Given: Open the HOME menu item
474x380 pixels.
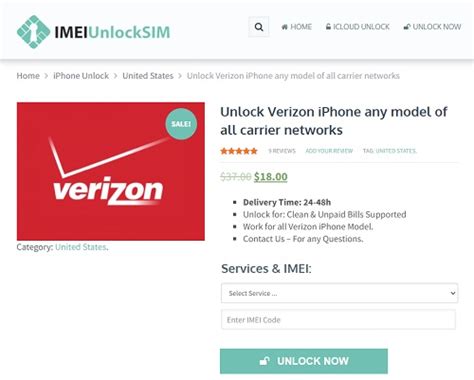Looking at the screenshot, I should 297,27.
